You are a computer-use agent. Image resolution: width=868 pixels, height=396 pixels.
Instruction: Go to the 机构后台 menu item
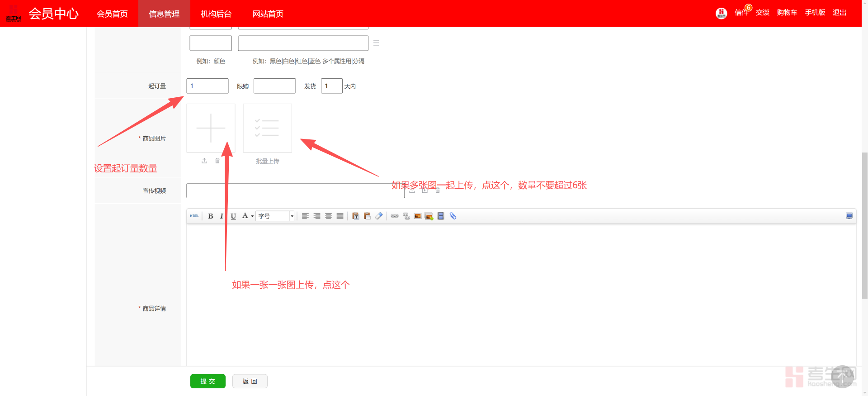coord(216,14)
